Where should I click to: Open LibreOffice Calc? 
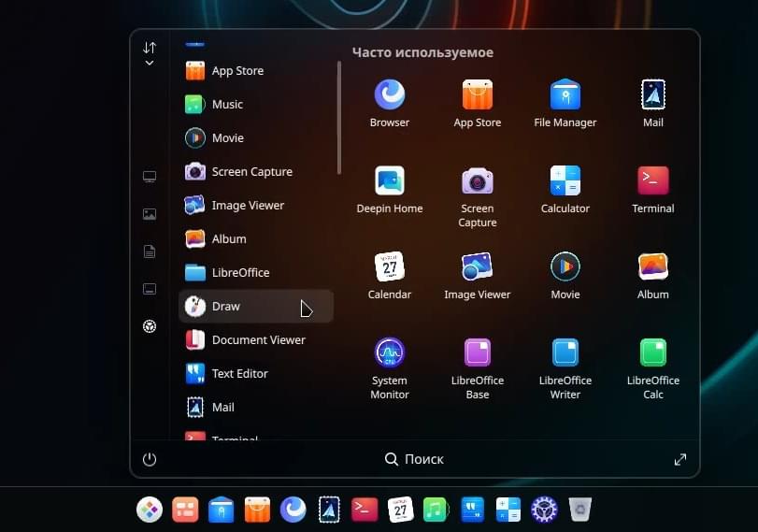pyautogui.click(x=652, y=368)
